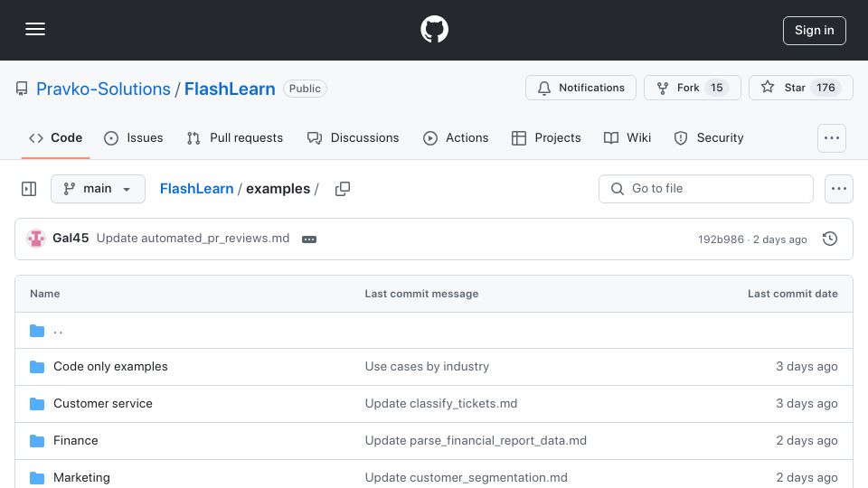Click the Customer service folder icon
868x488 pixels.
tap(37, 404)
